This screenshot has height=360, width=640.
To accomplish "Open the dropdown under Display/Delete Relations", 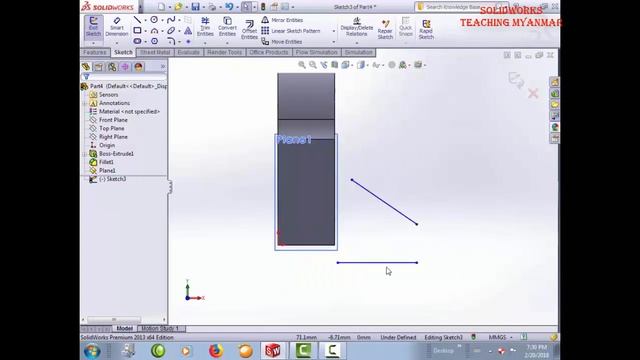I will (x=357, y=42).
